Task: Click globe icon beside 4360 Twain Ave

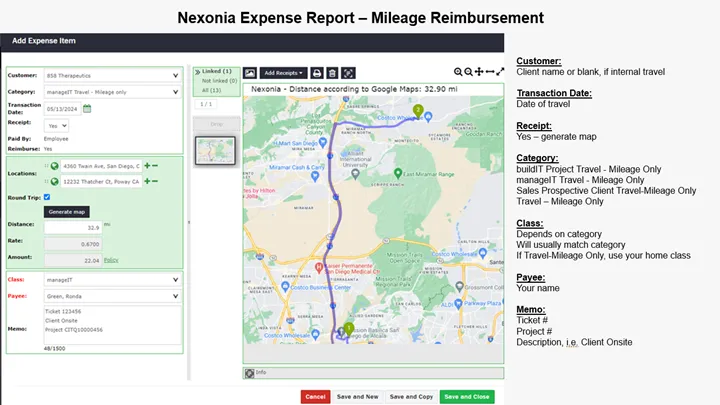Action: click(55, 166)
